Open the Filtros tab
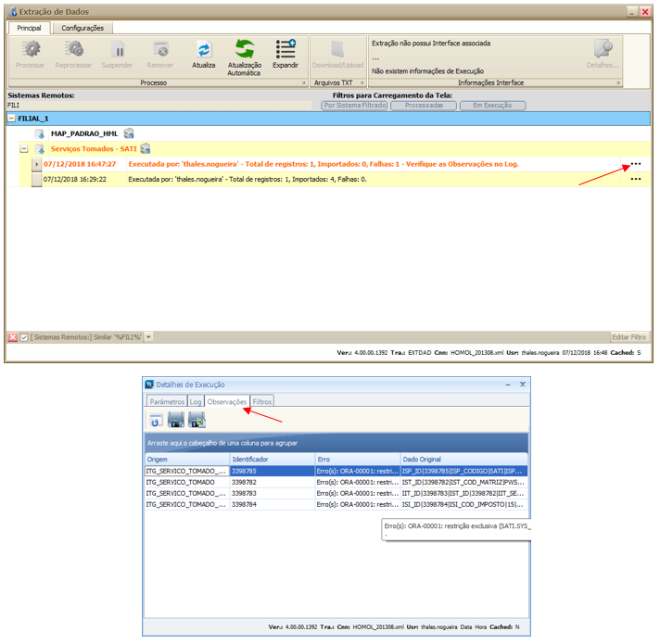This screenshot has width=660, height=644. click(x=262, y=401)
